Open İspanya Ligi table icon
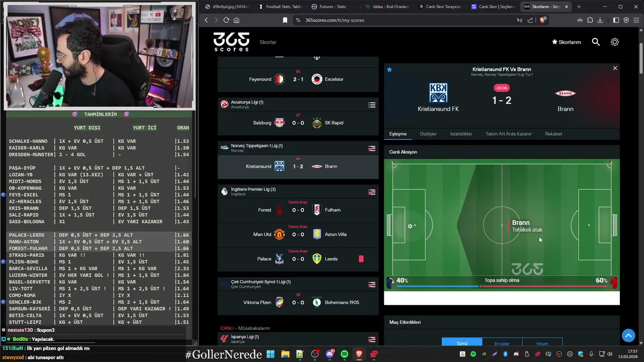This screenshot has height=362, width=644. pos(372,339)
